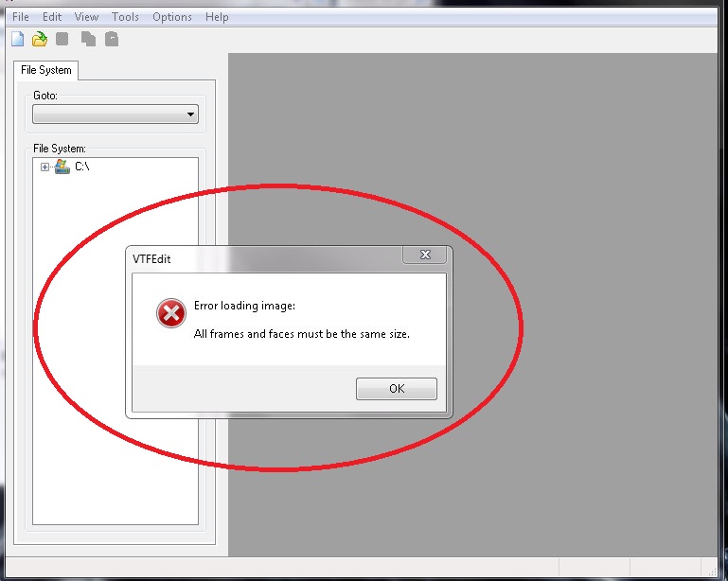The image size is (728, 581).
Task: Expand the C:\ tree node
Action: pyautogui.click(x=44, y=167)
